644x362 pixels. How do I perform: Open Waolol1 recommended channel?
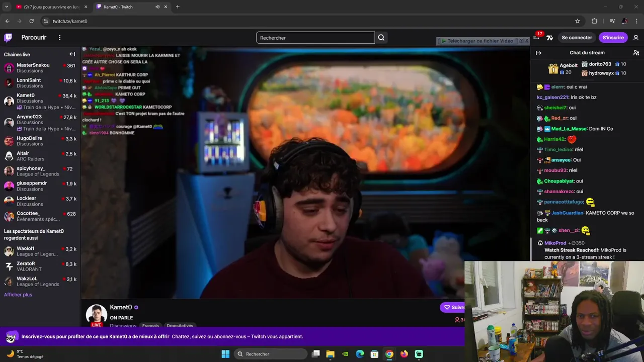40,251
